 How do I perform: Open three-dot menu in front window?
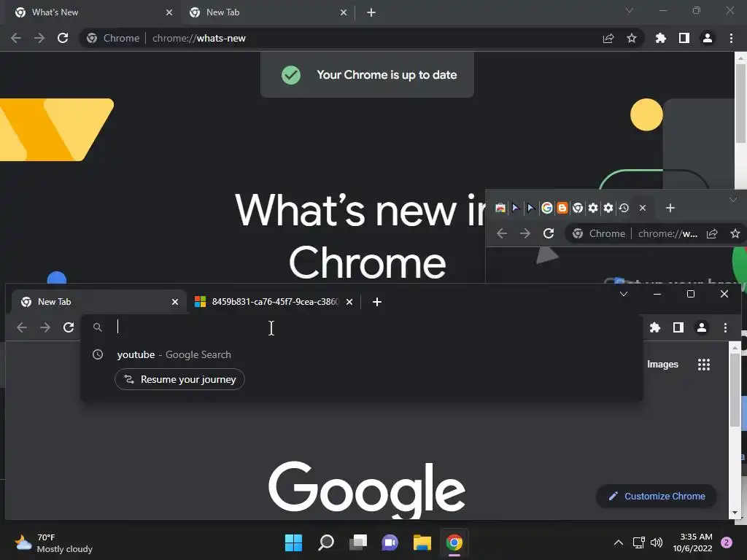(725, 327)
